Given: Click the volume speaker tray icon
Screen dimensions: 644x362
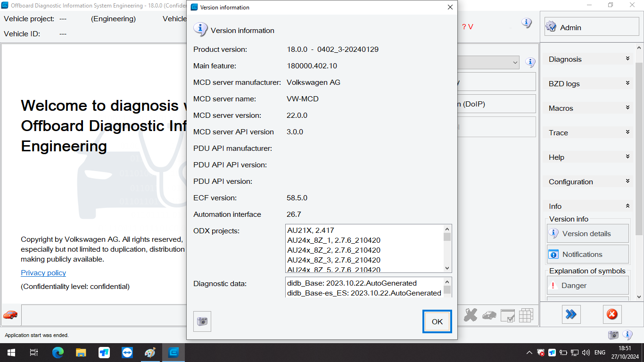Looking at the screenshot, I should [x=586, y=353].
